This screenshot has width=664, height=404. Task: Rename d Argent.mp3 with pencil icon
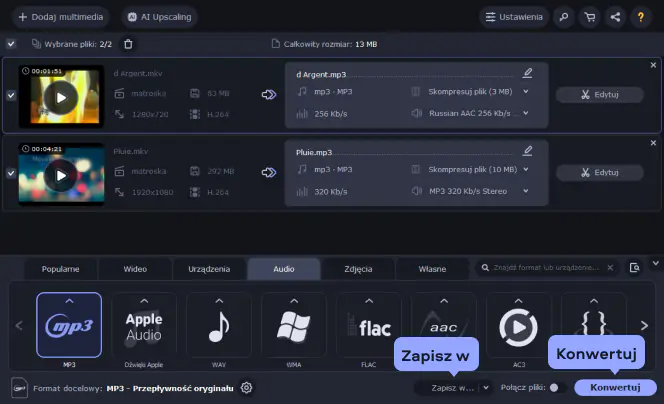pos(527,73)
